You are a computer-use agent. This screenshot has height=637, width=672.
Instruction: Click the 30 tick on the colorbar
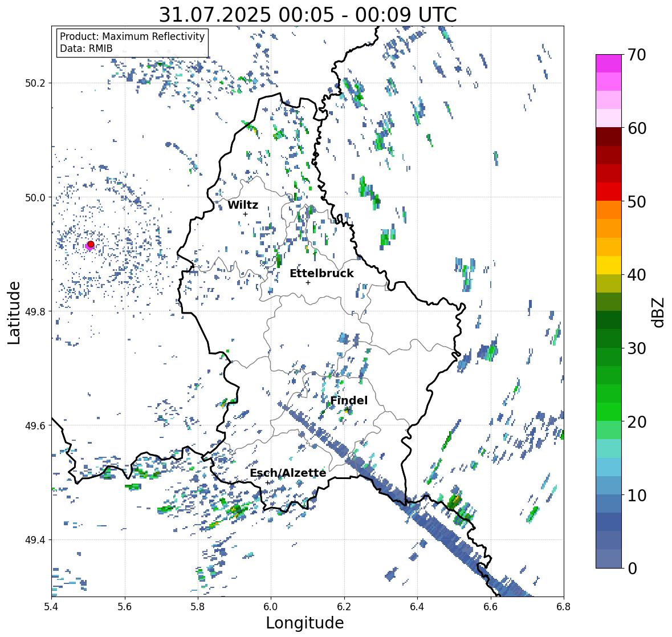click(x=637, y=348)
